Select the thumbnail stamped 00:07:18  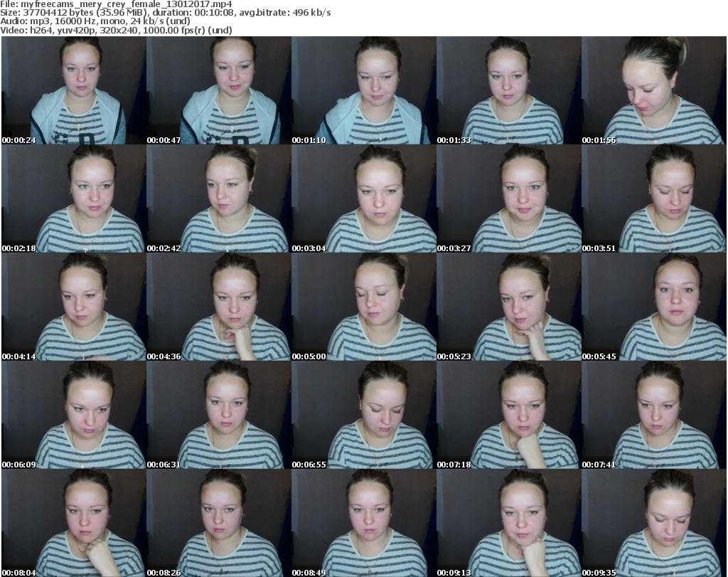(x=508, y=415)
